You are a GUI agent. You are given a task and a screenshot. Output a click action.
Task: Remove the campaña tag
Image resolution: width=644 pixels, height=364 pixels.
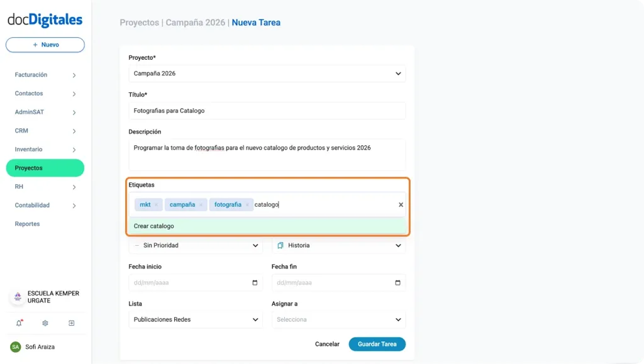coord(200,204)
